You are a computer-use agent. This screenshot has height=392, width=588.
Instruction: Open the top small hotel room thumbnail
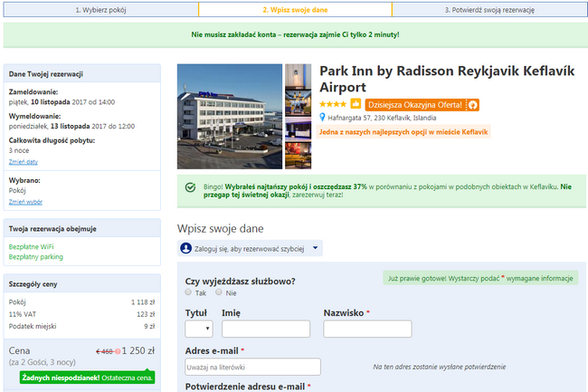coord(298,77)
